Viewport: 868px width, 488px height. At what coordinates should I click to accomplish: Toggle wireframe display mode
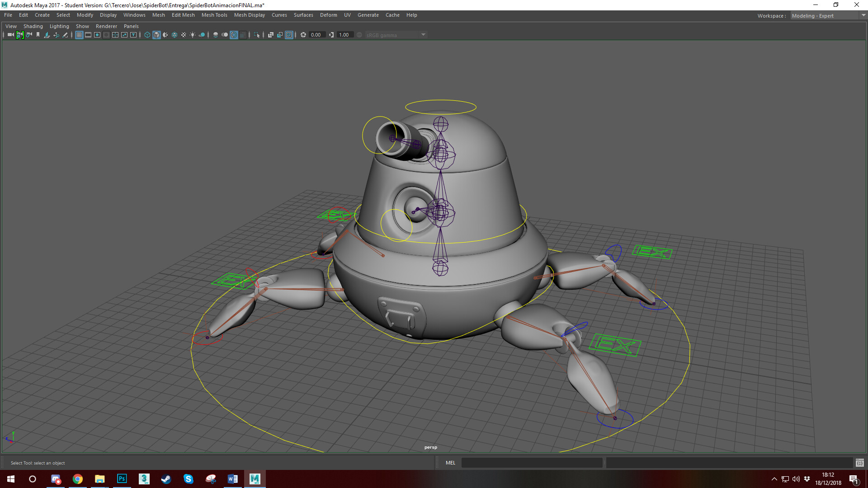pos(147,35)
